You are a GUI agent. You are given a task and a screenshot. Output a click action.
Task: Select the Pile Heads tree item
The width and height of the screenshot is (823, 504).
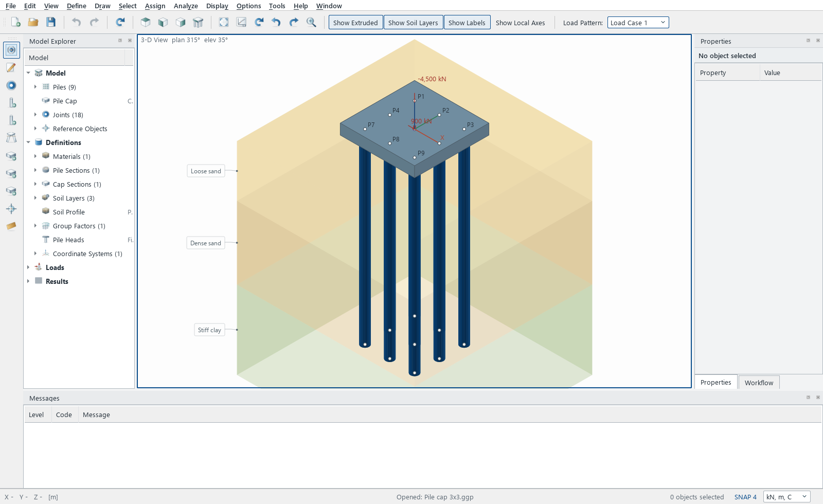68,240
